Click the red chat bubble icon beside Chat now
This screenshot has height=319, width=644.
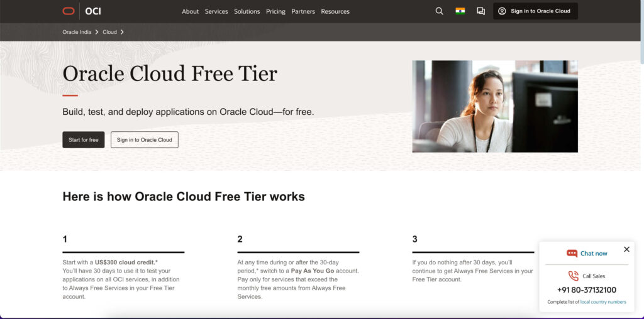(x=572, y=254)
